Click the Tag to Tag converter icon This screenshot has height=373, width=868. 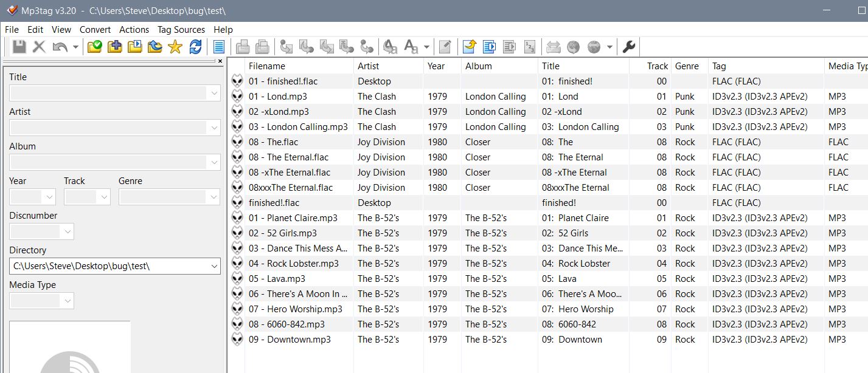coord(367,47)
